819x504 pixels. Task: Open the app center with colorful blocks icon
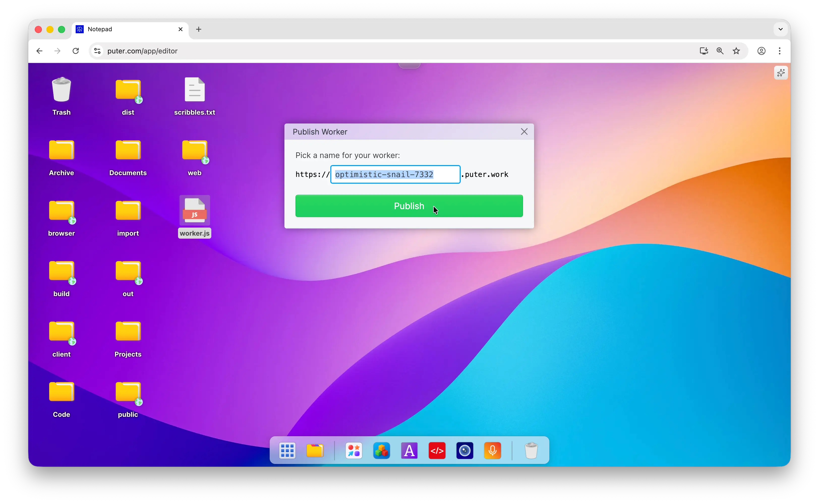[382, 450]
